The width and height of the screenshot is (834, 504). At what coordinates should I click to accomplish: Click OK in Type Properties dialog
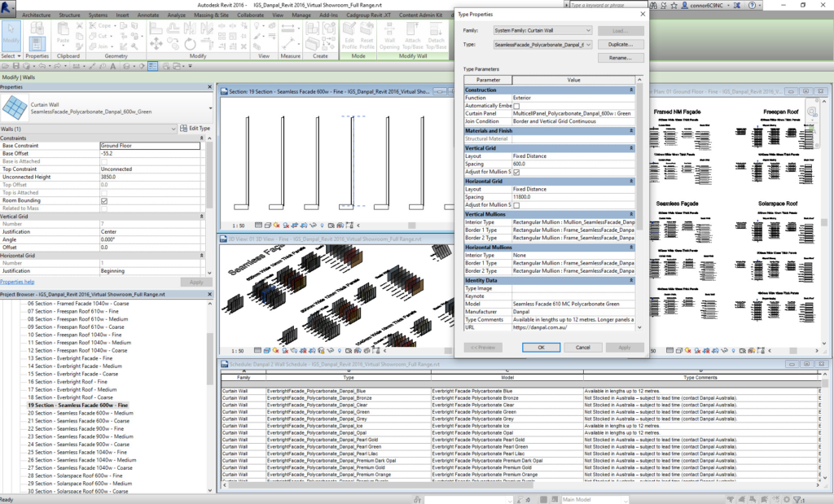pyautogui.click(x=541, y=347)
